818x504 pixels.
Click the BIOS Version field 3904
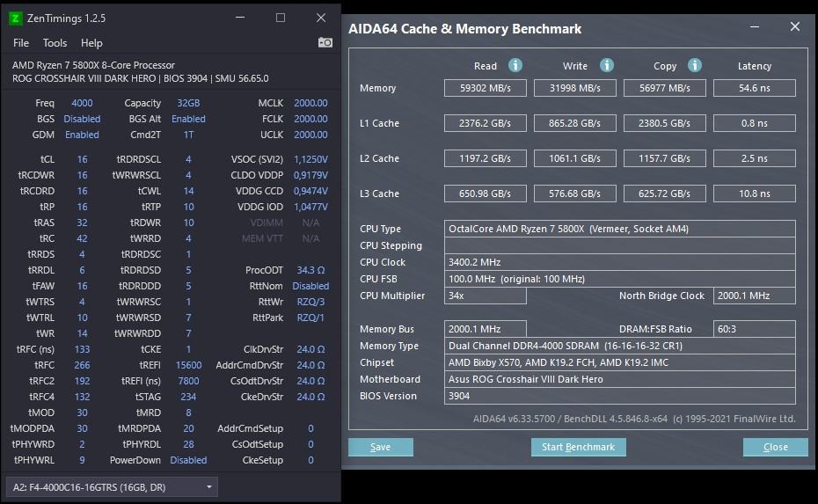(620, 396)
